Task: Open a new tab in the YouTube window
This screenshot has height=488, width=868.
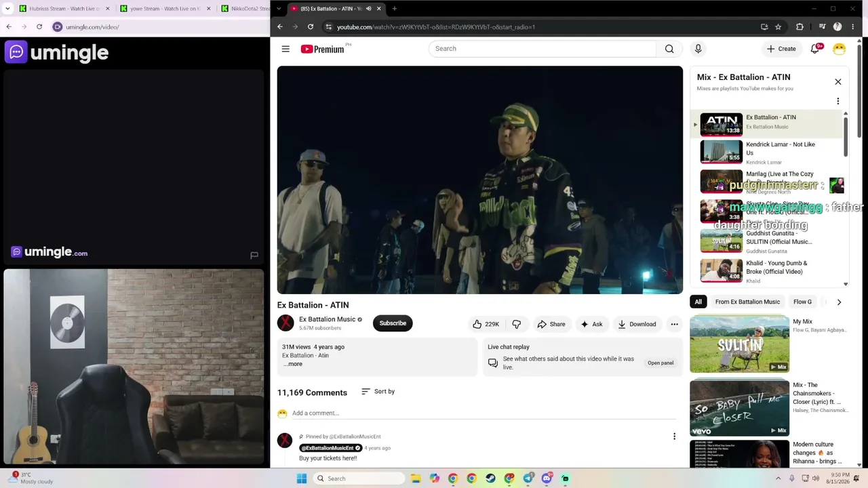Action: click(395, 9)
